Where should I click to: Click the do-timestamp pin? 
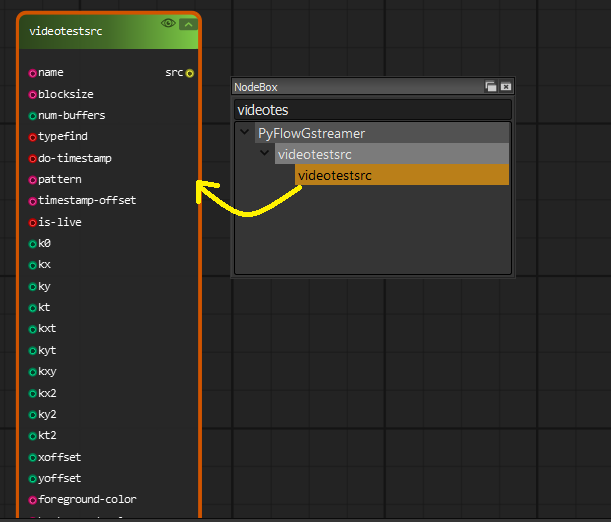click(x=33, y=158)
